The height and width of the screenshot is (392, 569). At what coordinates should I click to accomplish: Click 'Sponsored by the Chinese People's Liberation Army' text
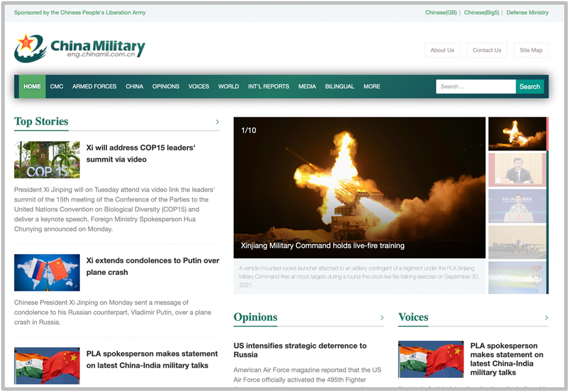coord(80,12)
